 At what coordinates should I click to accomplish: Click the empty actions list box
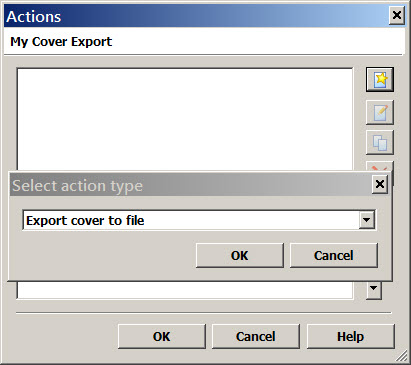[185, 120]
